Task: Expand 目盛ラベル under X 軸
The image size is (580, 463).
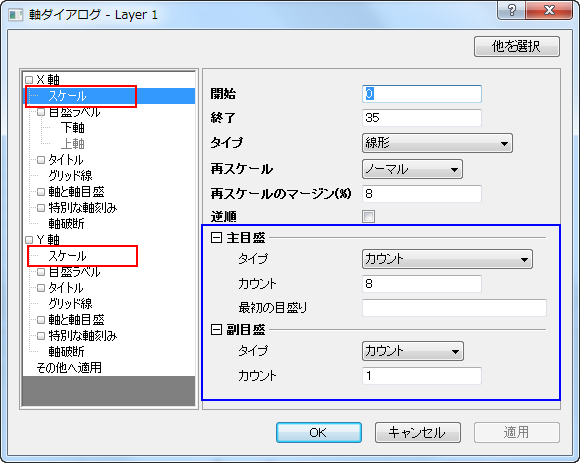Action: click(41, 112)
